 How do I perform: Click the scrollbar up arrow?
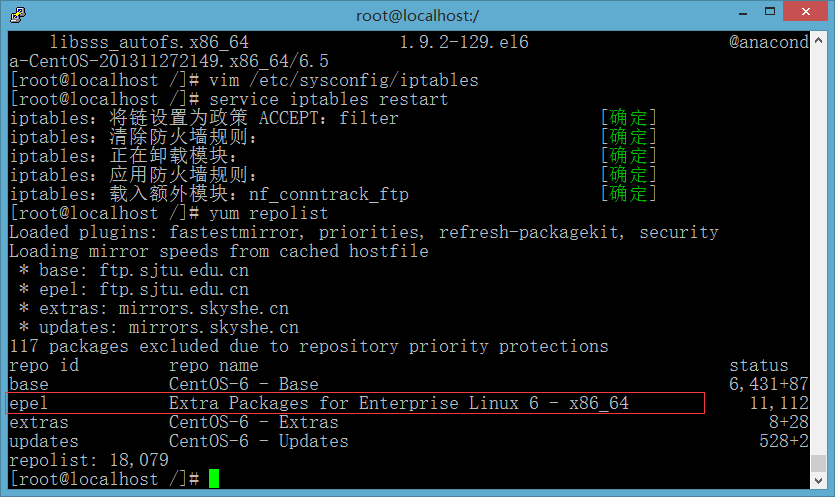coord(818,41)
